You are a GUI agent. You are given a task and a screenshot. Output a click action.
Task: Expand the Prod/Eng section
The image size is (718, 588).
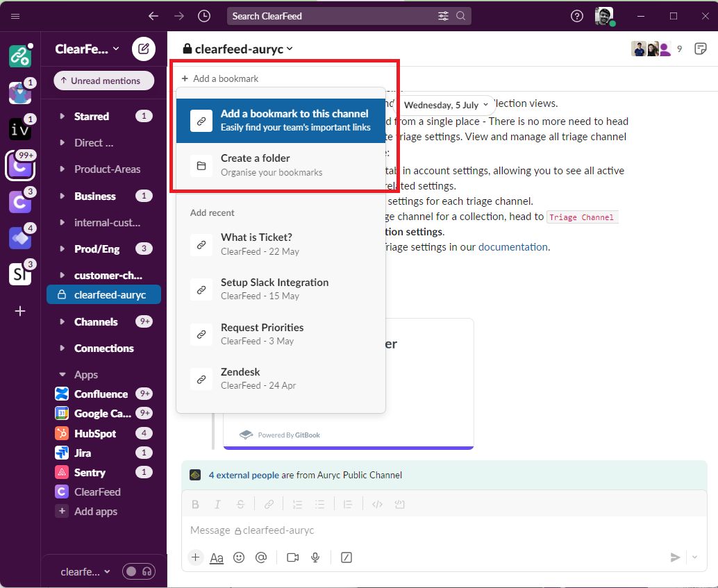point(62,249)
